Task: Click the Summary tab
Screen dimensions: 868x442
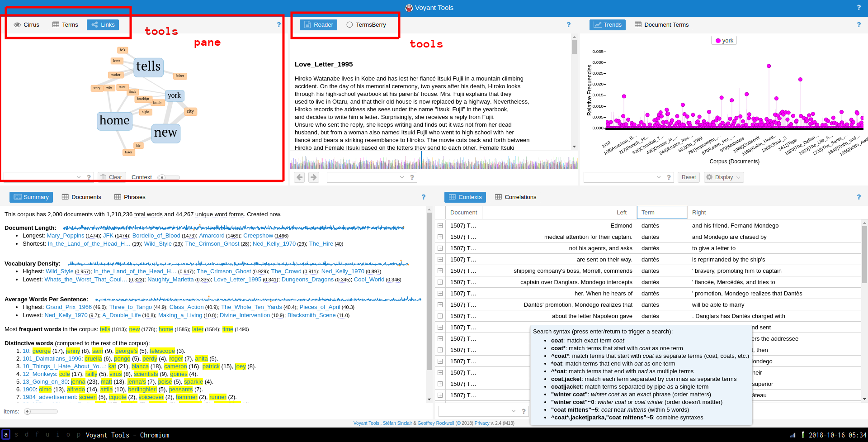Action: click(x=31, y=197)
